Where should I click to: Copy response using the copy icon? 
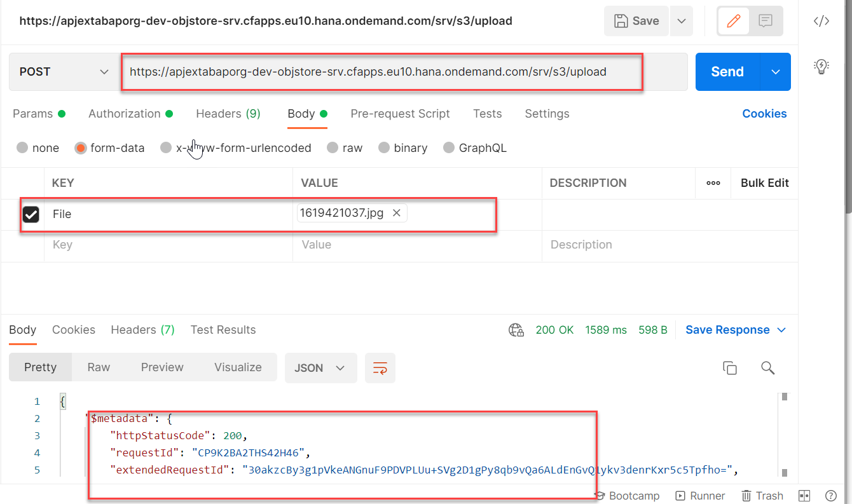coord(729,368)
